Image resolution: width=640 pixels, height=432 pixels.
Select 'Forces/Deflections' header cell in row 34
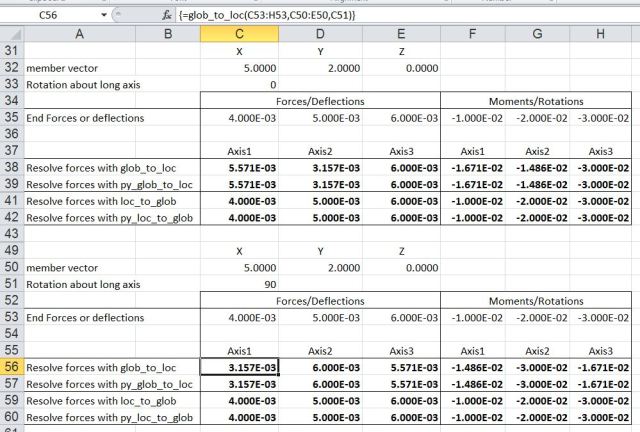319,101
